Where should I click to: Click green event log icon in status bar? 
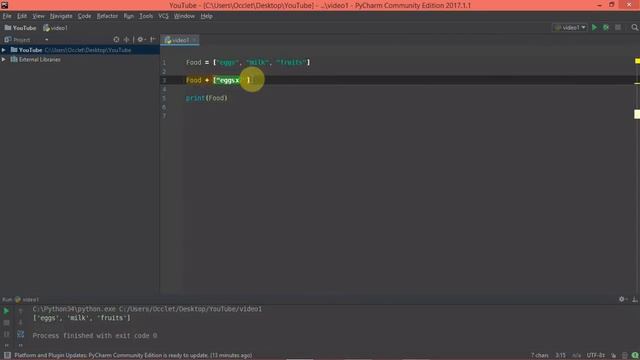click(x=635, y=355)
